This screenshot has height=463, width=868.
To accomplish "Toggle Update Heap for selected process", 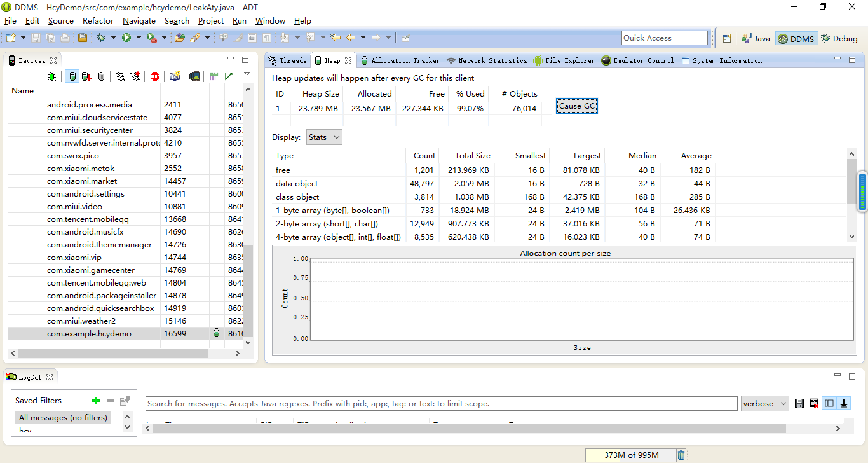I will pos(72,76).
